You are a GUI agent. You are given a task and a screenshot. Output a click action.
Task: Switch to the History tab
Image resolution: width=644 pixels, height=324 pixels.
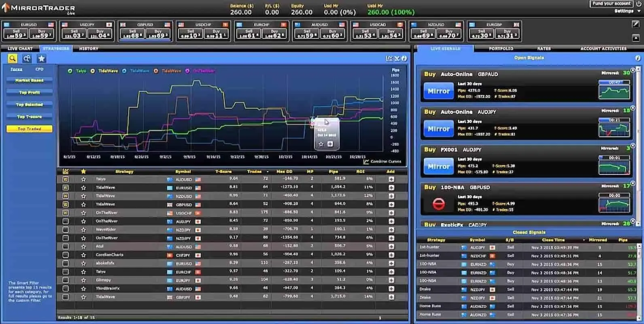pyautogui.click(x=89, y=49)
